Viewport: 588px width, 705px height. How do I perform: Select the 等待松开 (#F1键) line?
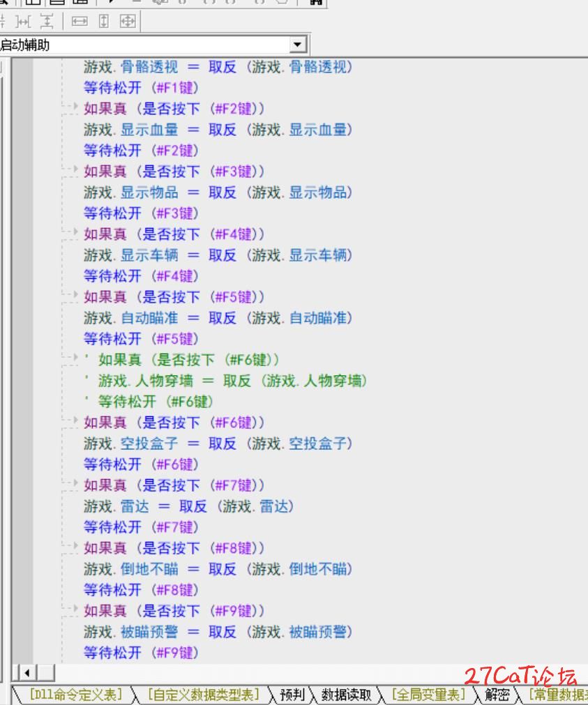tap(141, 88)
